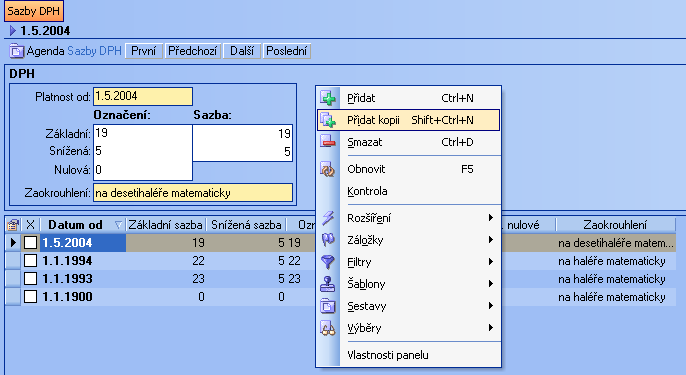This screenshot has width=686, height=375.
Task: Click the Nulová označení field showing 0
Action: (143, 170)
